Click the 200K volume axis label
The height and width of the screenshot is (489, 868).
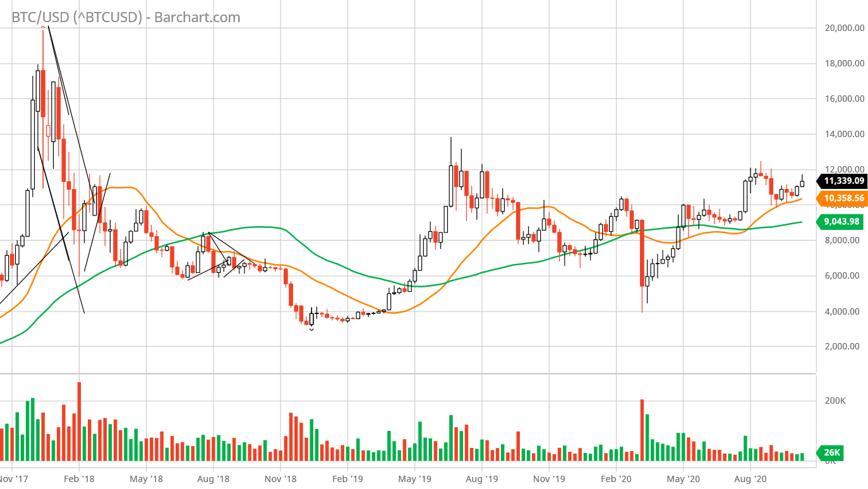(x=836, y=401)
